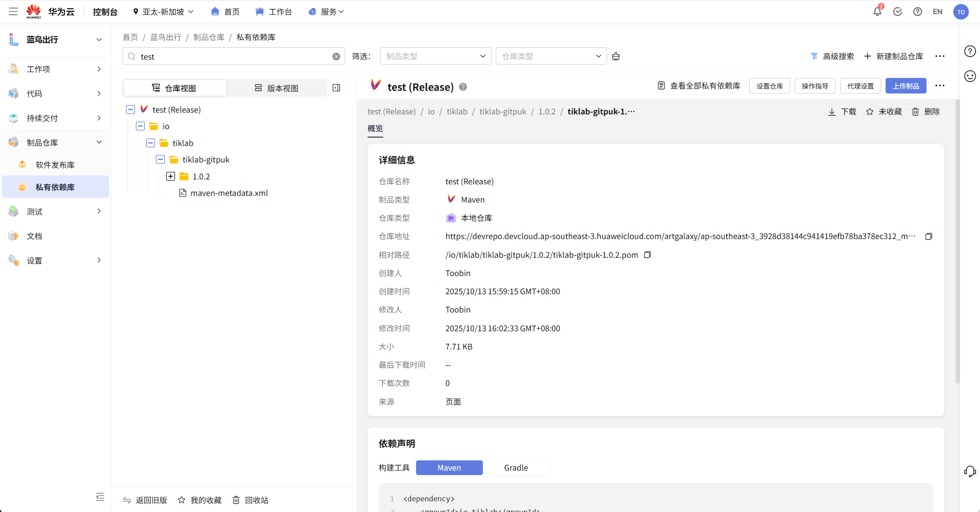This screenshot has height=512, width=980.
Task: Expand the 1.0.2 folder node
Action: point(170,176)
